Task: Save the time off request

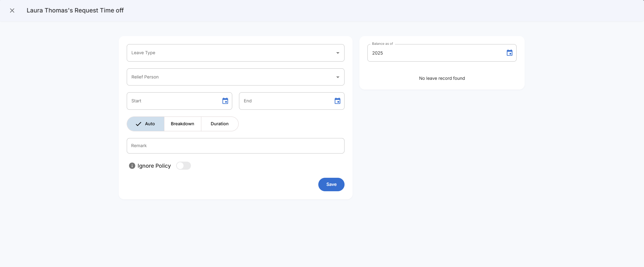Action: click(x=331, y=185)
